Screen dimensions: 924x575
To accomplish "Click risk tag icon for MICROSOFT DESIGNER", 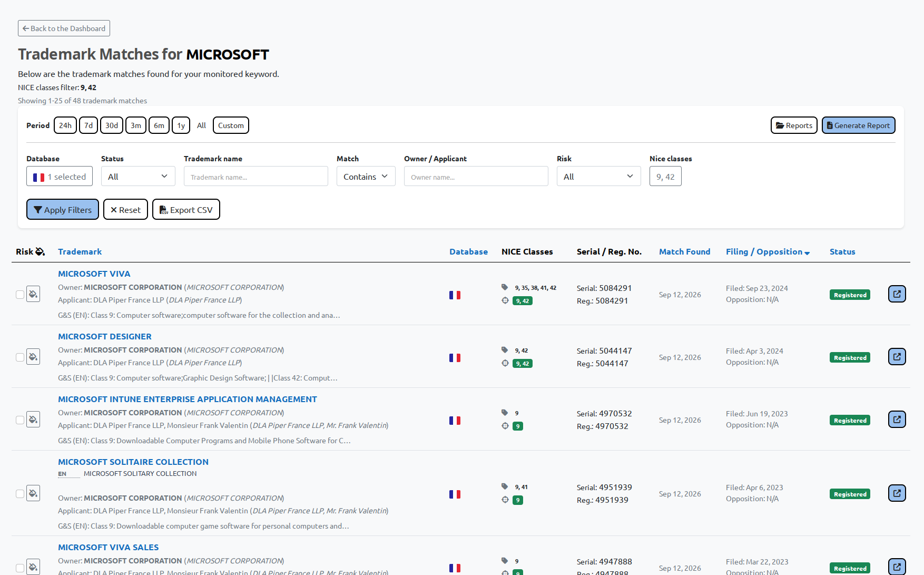I will [33, 357].
